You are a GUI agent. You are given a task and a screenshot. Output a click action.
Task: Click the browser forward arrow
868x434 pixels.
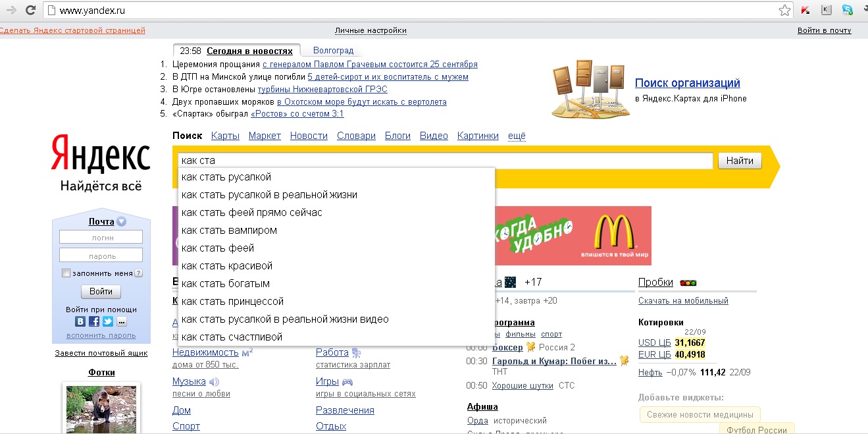click(11, 10)
